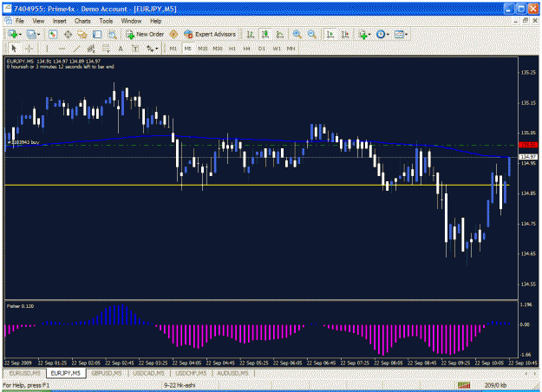Expand the Profiles dropdown arrow
This screenshot has height=392, width=542.
tap(38, 35)
